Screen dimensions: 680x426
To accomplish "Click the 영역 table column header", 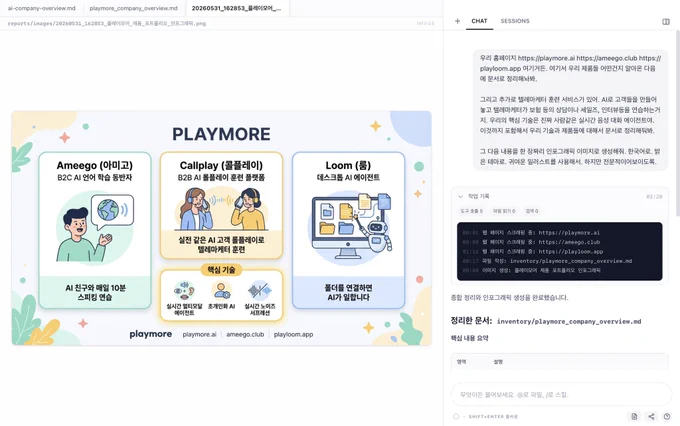I will pos(461,362).
